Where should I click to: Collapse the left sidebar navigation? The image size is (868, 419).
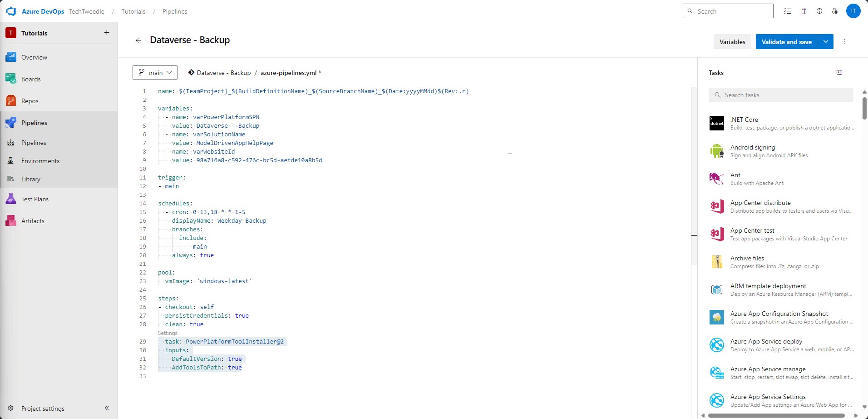(x=107, y=408)
